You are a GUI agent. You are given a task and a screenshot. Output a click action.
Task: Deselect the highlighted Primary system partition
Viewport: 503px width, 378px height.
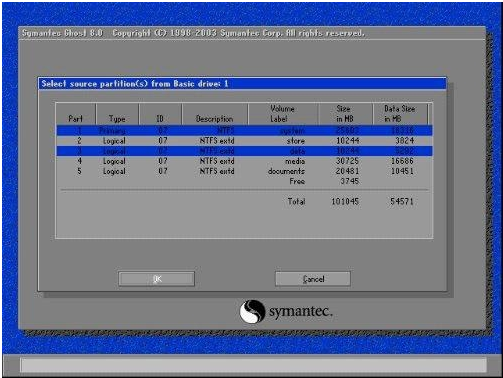pyautogui.click(x=244, y=130)
